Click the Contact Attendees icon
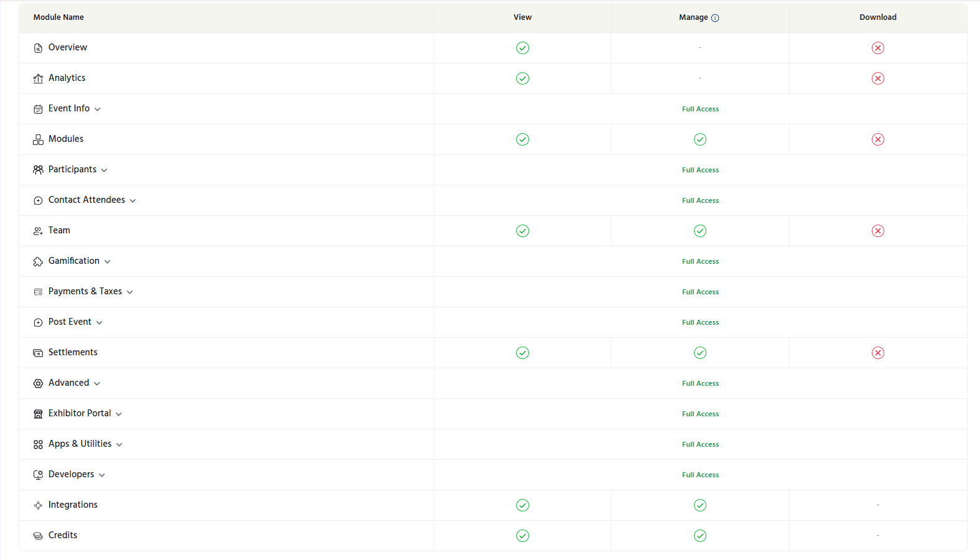Viewport: 980px width, 560px height. pos(38,200)
